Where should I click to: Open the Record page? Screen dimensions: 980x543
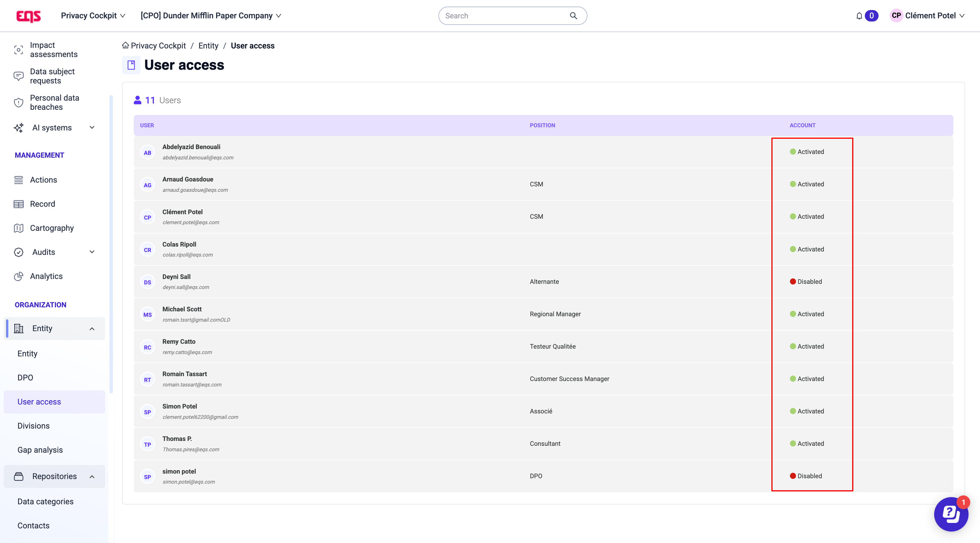coord(43,204)
